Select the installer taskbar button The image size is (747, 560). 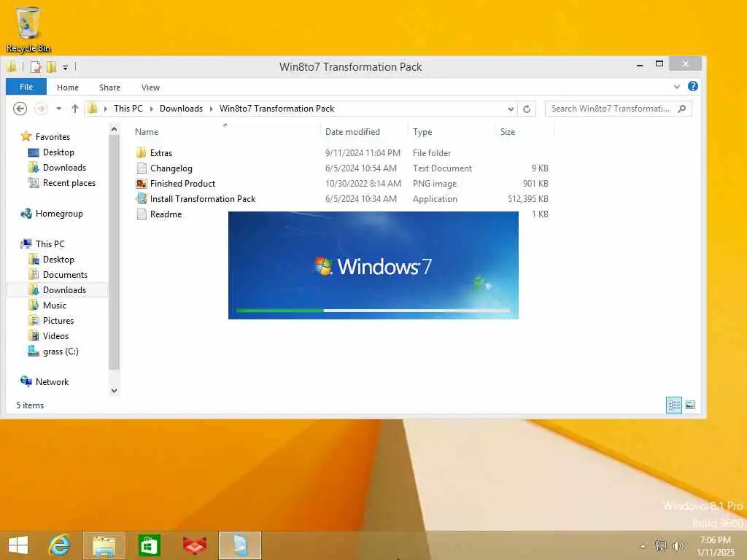pos(239,545)
